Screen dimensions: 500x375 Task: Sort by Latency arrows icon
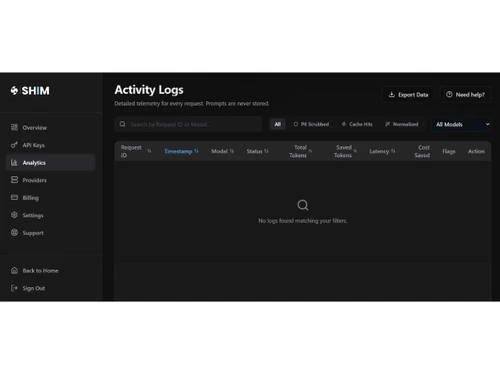393,151
